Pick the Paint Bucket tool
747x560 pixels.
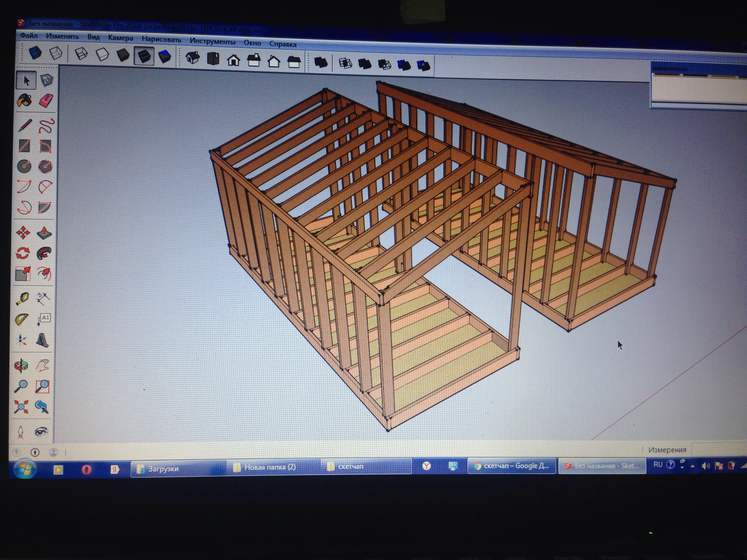click(24, 100)
